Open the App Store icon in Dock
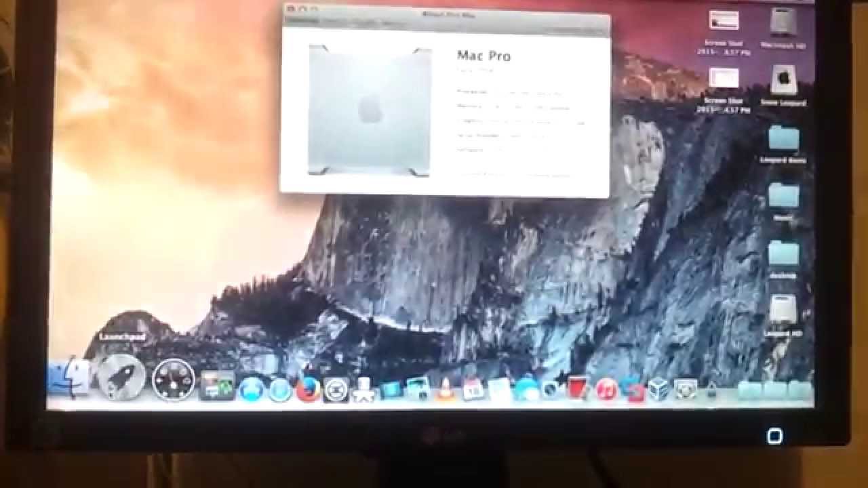868x488 pixels. click(x=252, y=390)
